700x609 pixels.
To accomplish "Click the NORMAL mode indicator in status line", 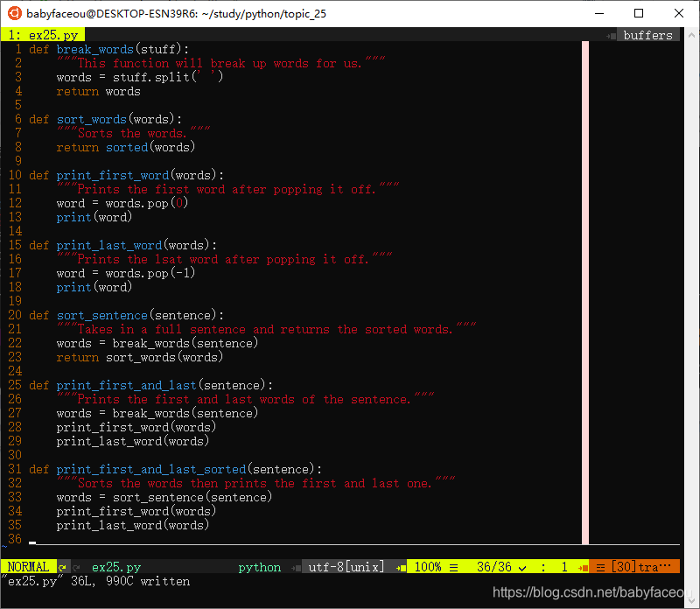I will [29, 567].
